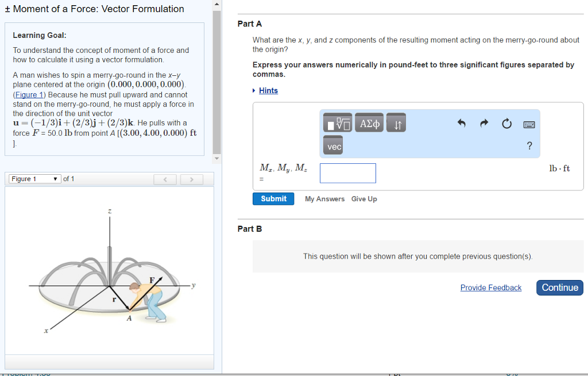Open the Provide Feedback link
Viewport: 588px width, 376px height.
(491, 287)
